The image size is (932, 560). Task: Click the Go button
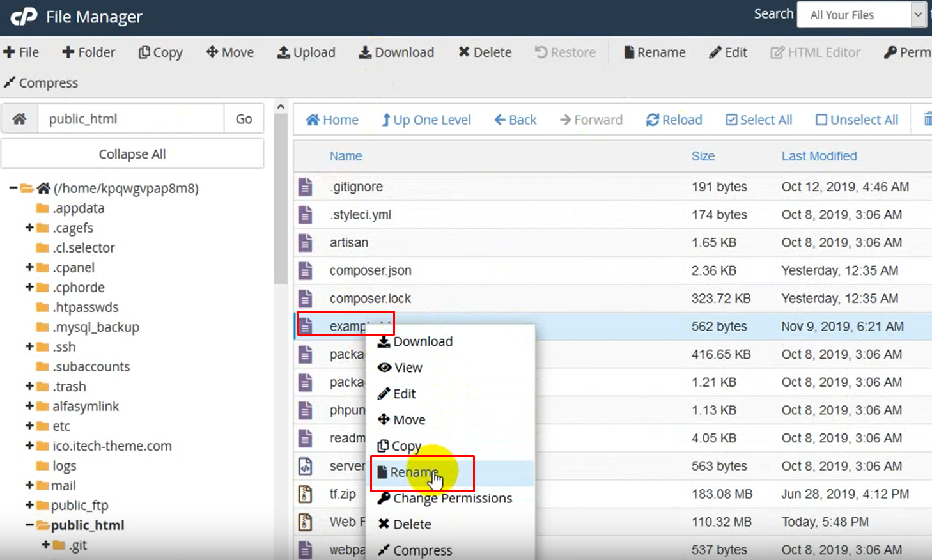point(244,119)
